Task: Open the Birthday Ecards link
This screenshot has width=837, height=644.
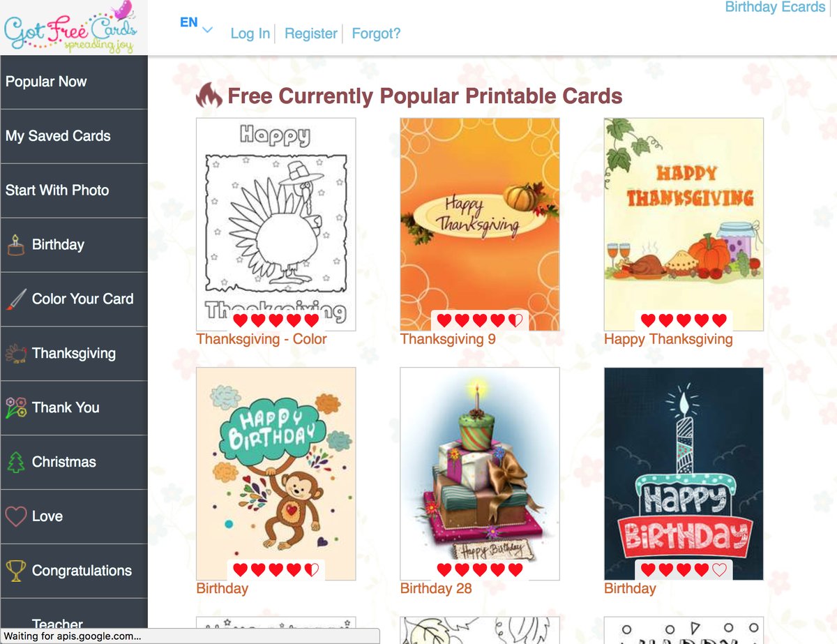Action: pyautogui.click(x=775, y=8)
